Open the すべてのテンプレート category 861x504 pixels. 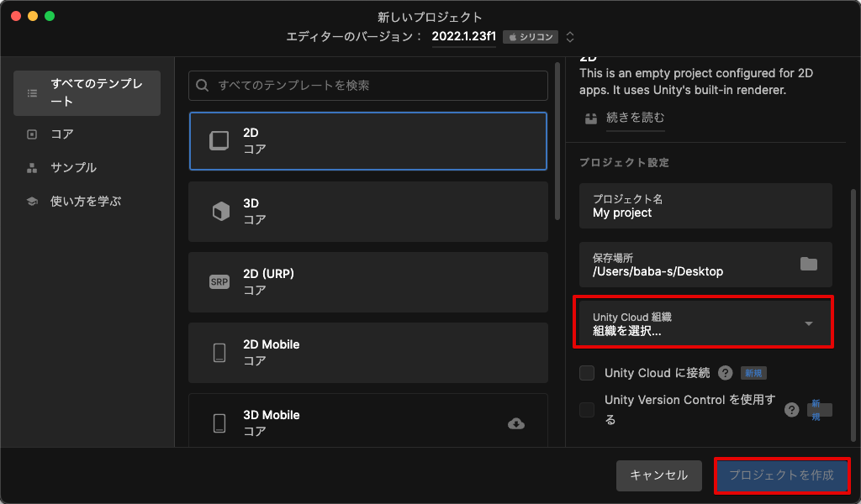(87, 92)
